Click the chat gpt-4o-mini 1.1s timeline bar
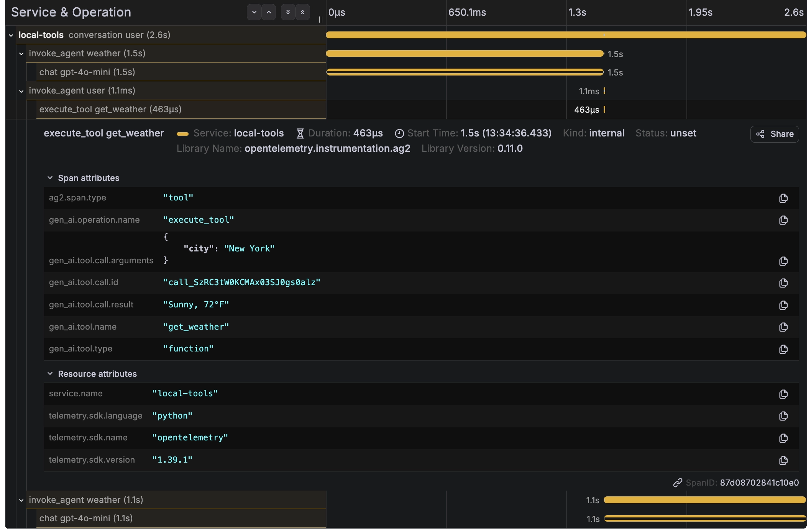This screenshot has height=532, width=811. click(x=705, y=518)
